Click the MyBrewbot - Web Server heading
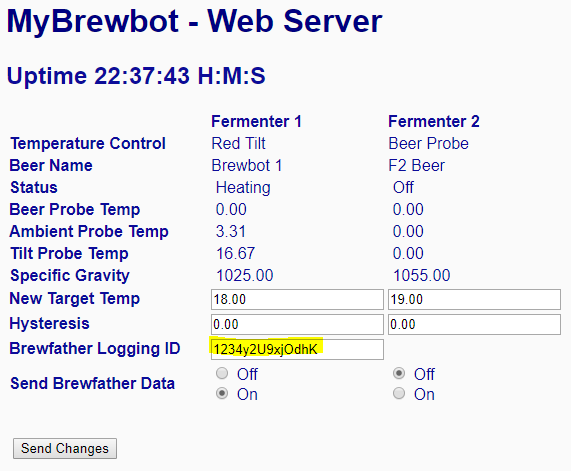This screenshot has height=471, width=571. click(194, 21)
